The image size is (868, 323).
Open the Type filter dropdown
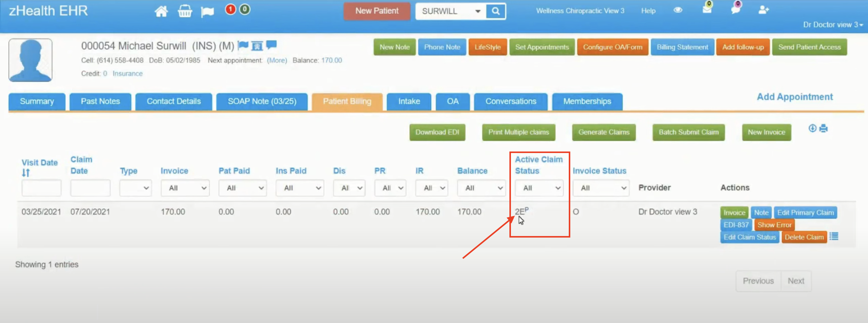coord(135,188)
